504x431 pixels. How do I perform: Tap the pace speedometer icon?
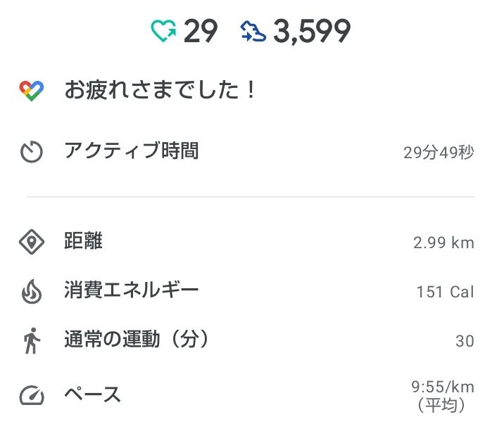tap(32, 396)
